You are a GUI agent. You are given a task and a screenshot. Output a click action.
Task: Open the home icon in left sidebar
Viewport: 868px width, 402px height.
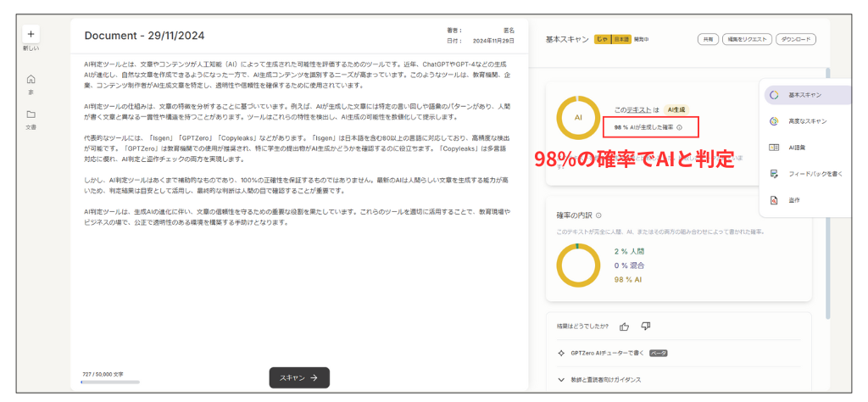[31, 79]
